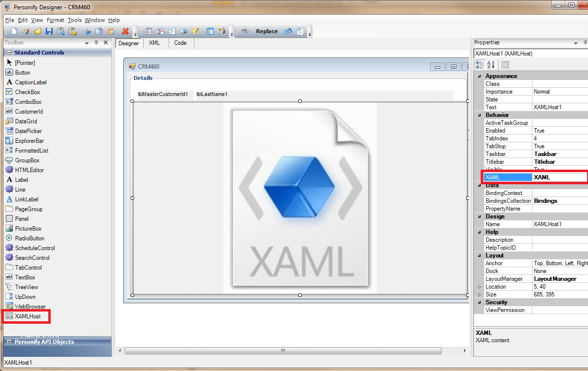
Task: Open the Properties panel dropdown arrow
Action: click(576, 43)
